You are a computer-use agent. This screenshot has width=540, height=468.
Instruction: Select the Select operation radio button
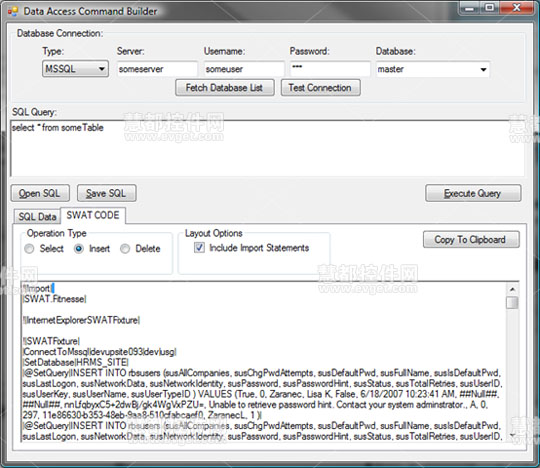(x=29, y=249)
